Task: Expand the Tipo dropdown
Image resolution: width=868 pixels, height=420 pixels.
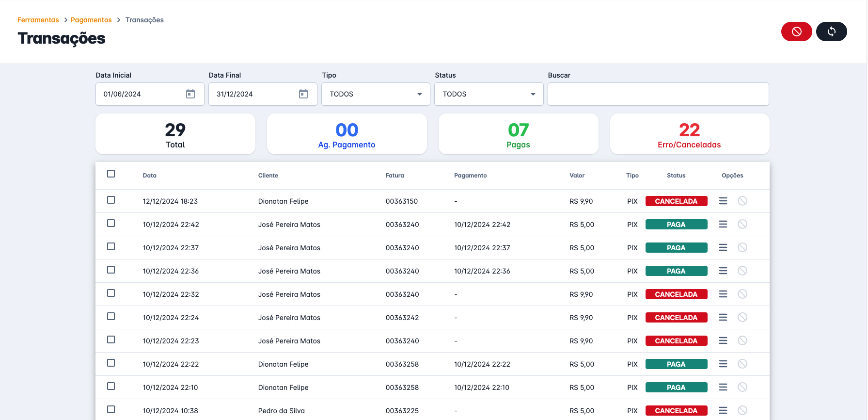Action: tap(376, 94)
